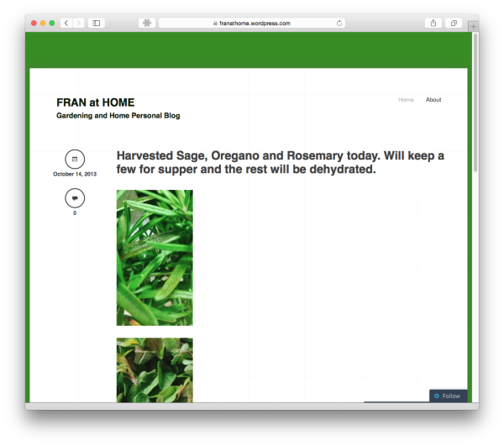The width and height of the screenshot is (504, 446).
Task: Minimize the window with the yellow button
Action: (43, 24)
